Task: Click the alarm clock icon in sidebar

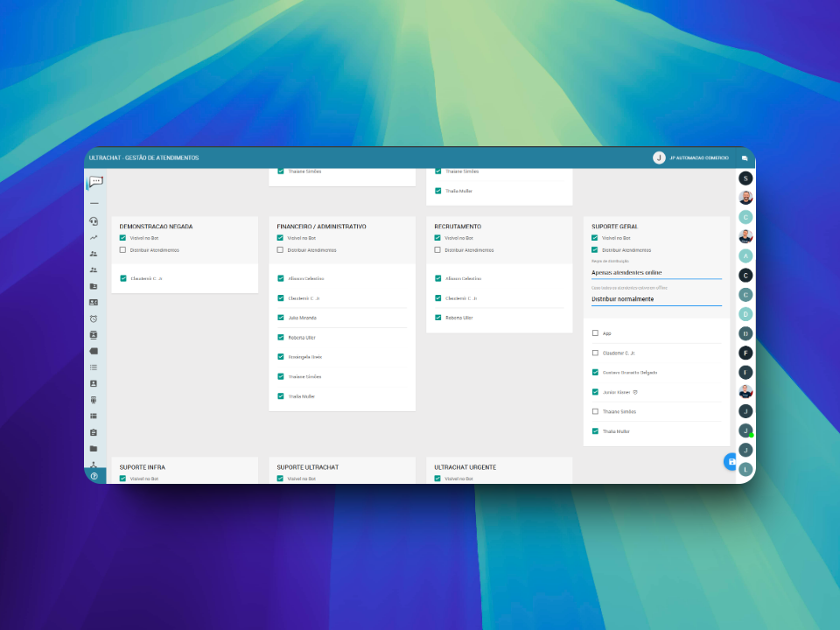Action: click(94, 318)
